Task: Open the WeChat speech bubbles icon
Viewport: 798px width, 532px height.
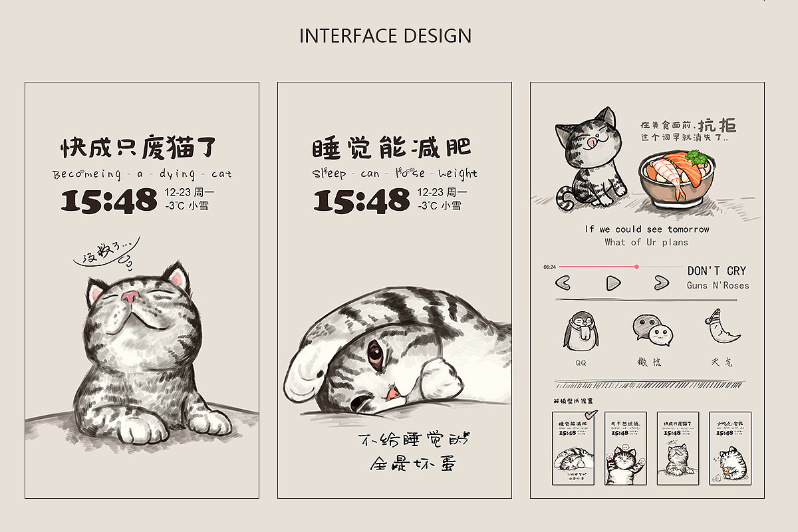Action: pyautogui.click(x=652, y=330)
